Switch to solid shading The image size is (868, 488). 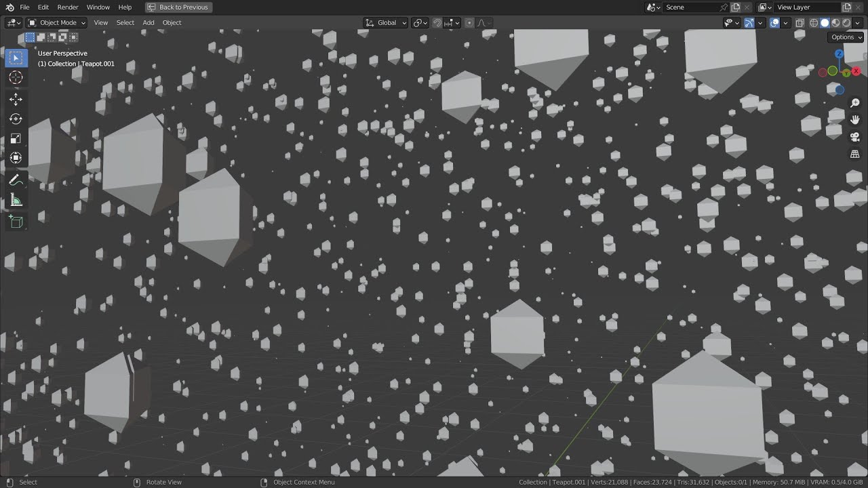[825, 22]
